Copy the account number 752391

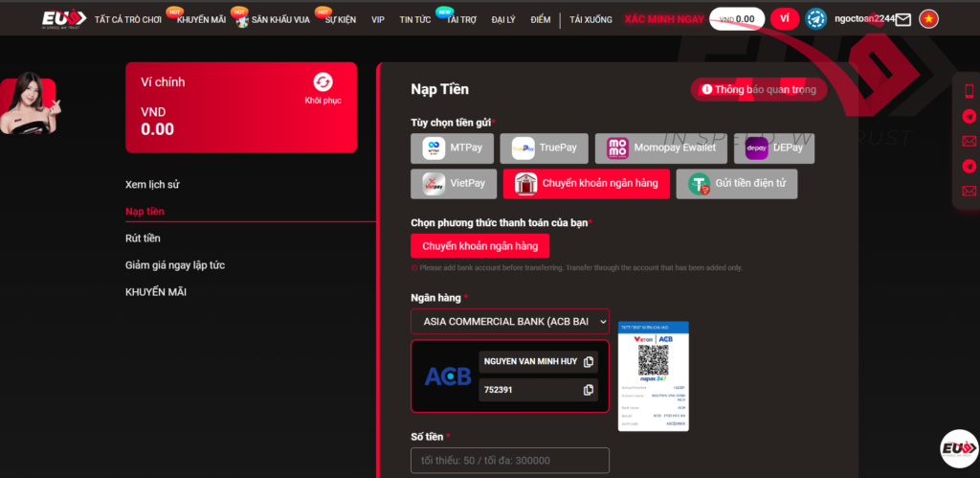click(x=589, y=390)
